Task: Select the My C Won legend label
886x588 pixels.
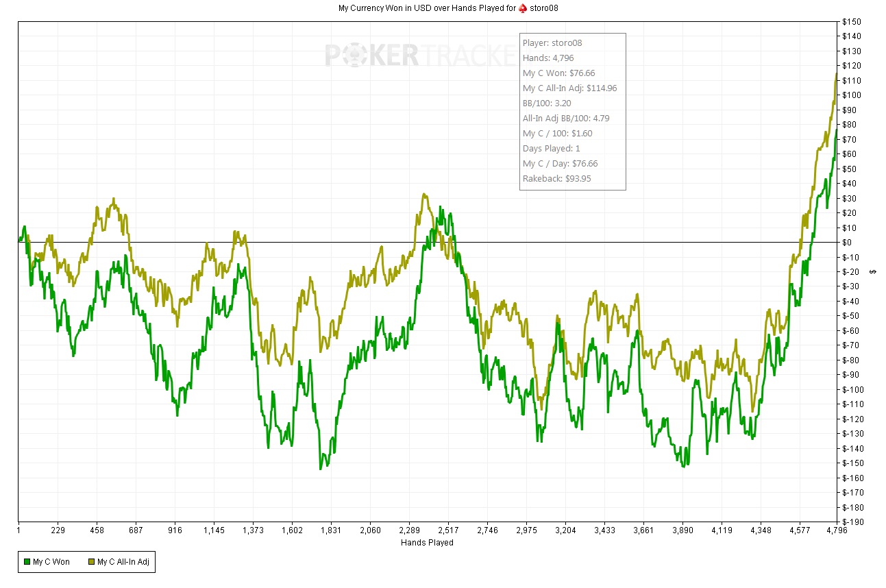Action: (x=51, y=563)
